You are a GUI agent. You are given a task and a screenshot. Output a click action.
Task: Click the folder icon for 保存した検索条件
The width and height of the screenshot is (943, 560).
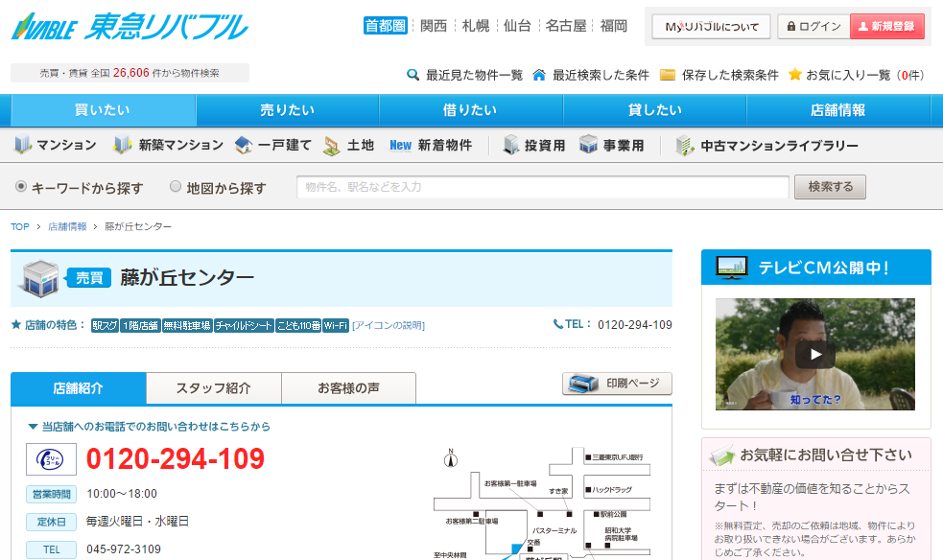(668, 75)
